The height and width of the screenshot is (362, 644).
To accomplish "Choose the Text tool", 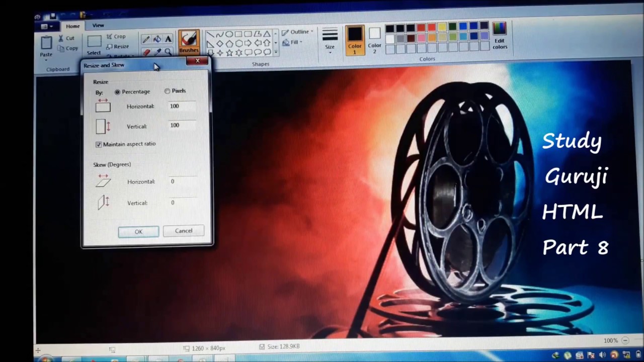I will coord(168,39).
